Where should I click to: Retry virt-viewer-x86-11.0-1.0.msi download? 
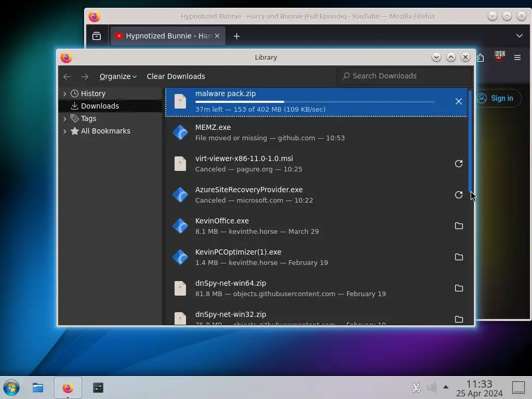(x=458, y=164)
